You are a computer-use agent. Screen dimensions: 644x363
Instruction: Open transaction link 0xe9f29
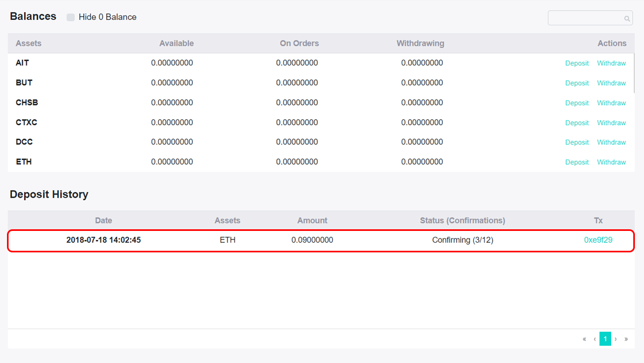point(598,240)
